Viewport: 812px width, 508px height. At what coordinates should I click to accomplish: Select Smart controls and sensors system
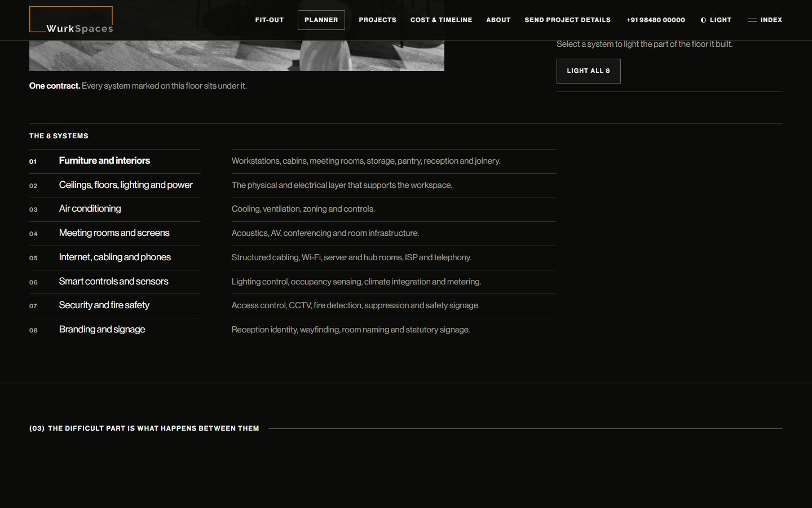pos(115,282)
